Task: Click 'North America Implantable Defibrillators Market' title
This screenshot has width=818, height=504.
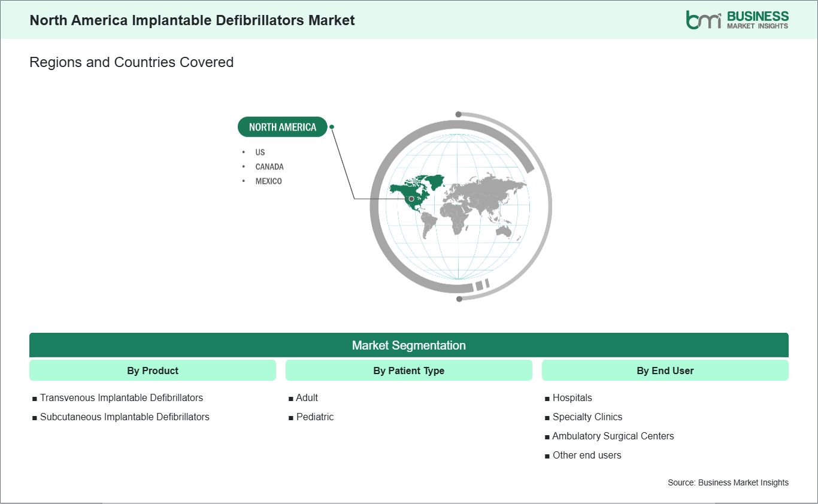Action: point(192,20)
